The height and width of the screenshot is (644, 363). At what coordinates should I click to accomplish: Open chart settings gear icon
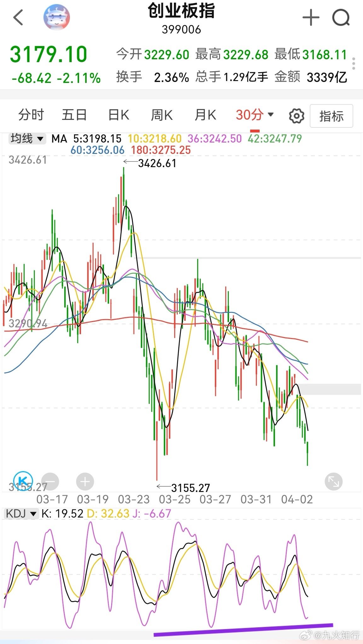(x=297, y=116)
